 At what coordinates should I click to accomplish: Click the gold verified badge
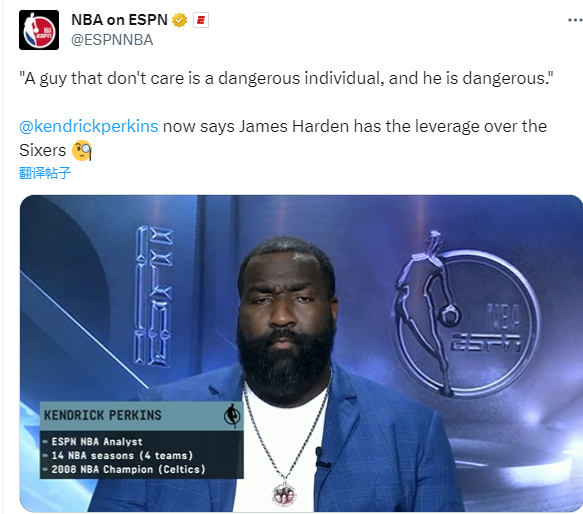[180, 20]
